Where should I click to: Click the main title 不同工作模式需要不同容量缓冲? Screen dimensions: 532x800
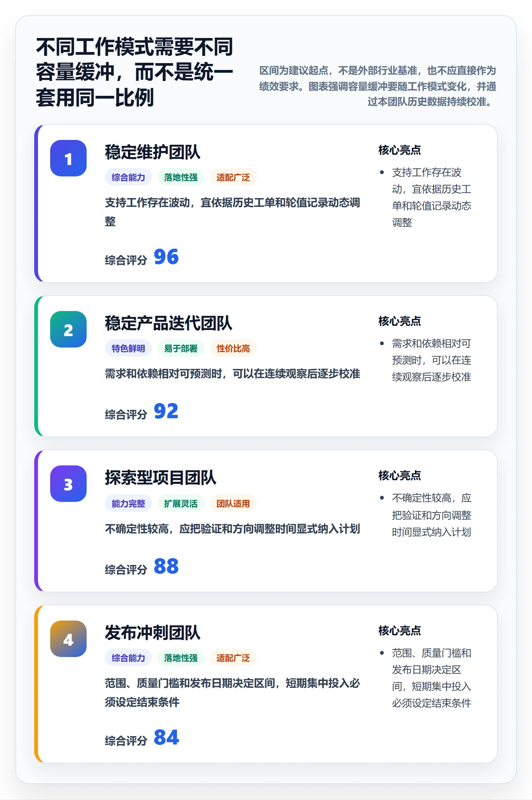(135, 72)
